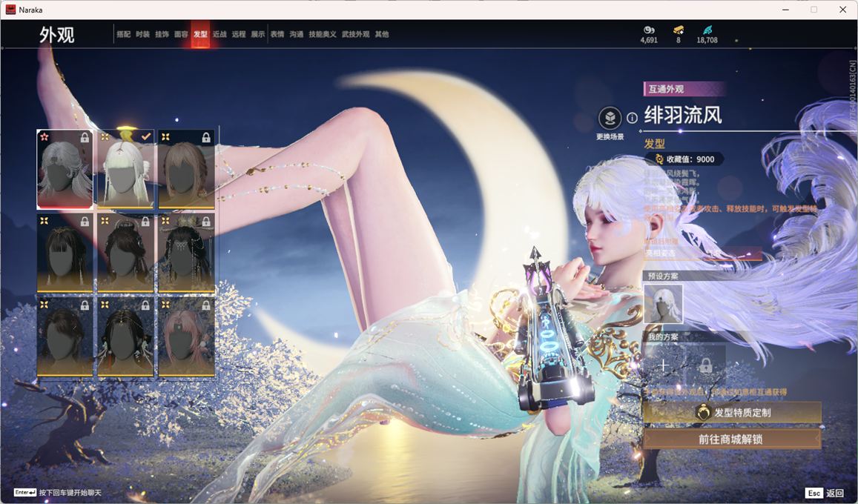The width and height of the screenshot is (858, 504).
Task: Minimize the Naraka window
Action: [x=786, y=10]
